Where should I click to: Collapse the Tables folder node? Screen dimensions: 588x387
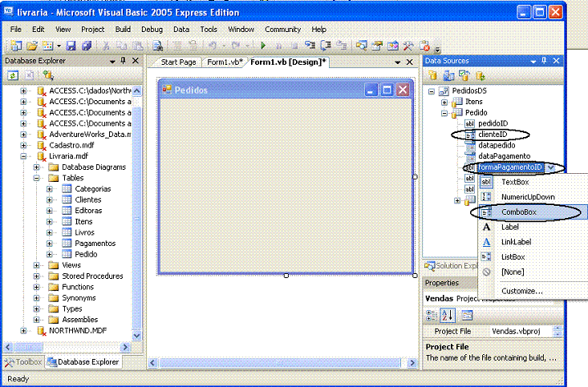36,178
